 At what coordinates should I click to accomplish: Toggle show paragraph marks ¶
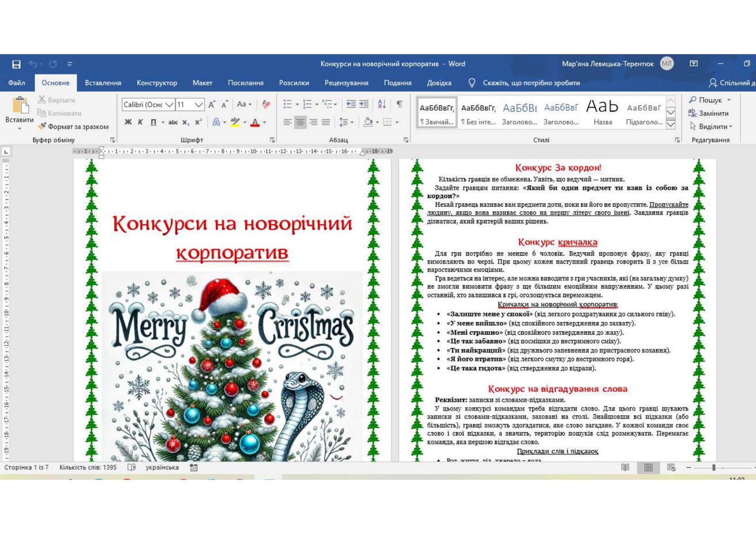coord(400,104)
